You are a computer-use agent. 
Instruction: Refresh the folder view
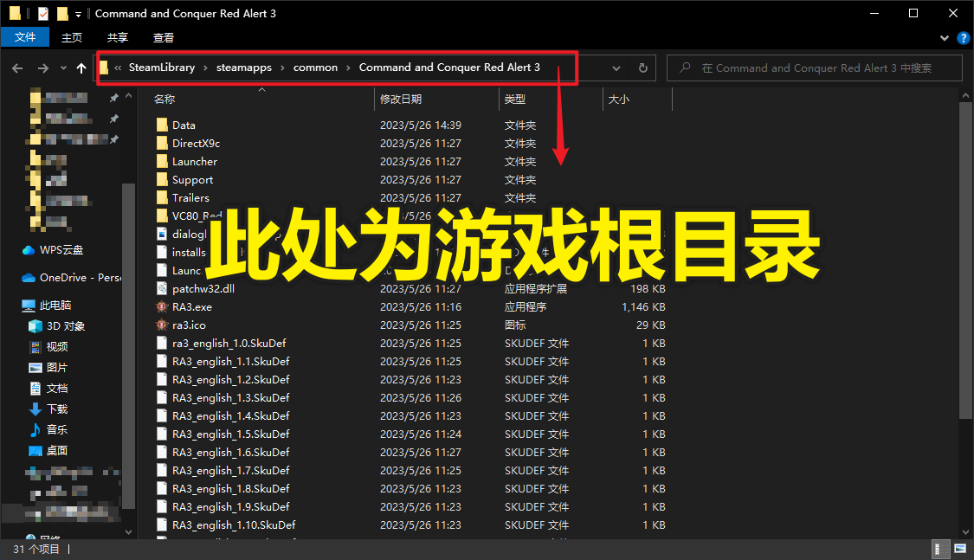(x=643, y=68)
